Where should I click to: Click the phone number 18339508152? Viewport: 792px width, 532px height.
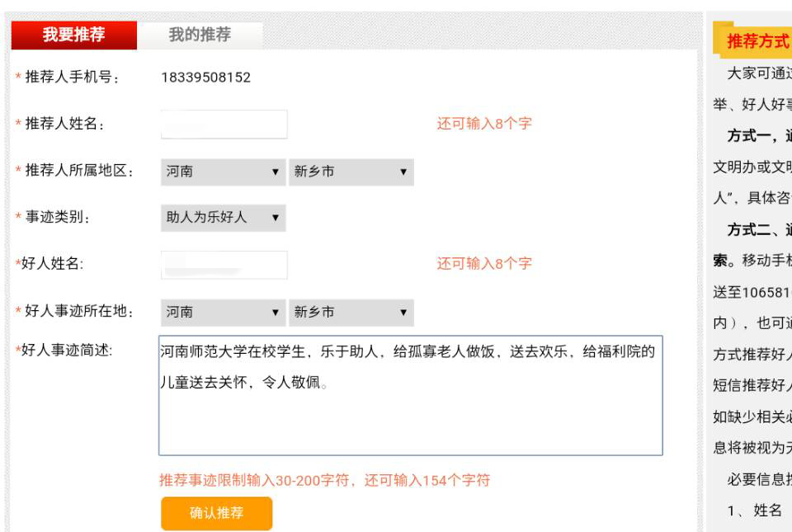pos(206,78)
